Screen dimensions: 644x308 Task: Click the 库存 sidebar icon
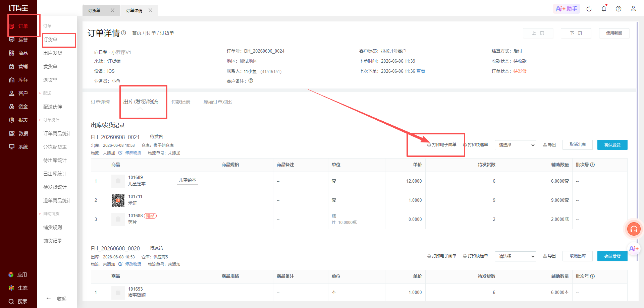point(12,80)
